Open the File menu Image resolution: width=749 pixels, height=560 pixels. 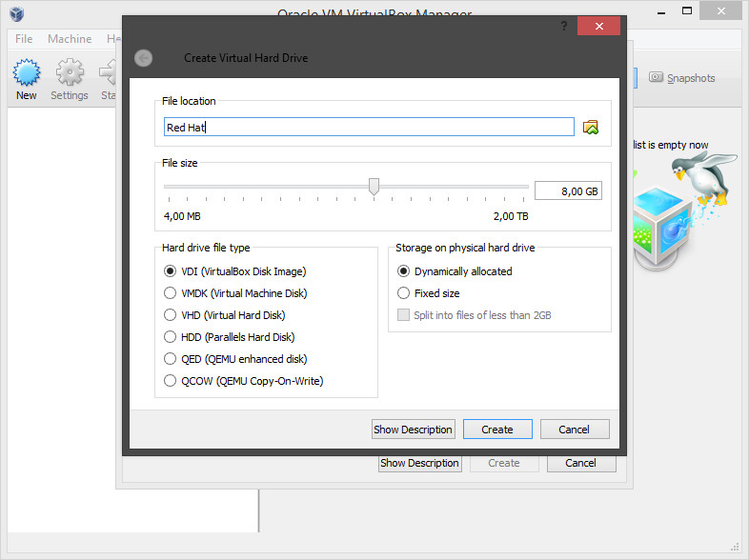(24, 39)
